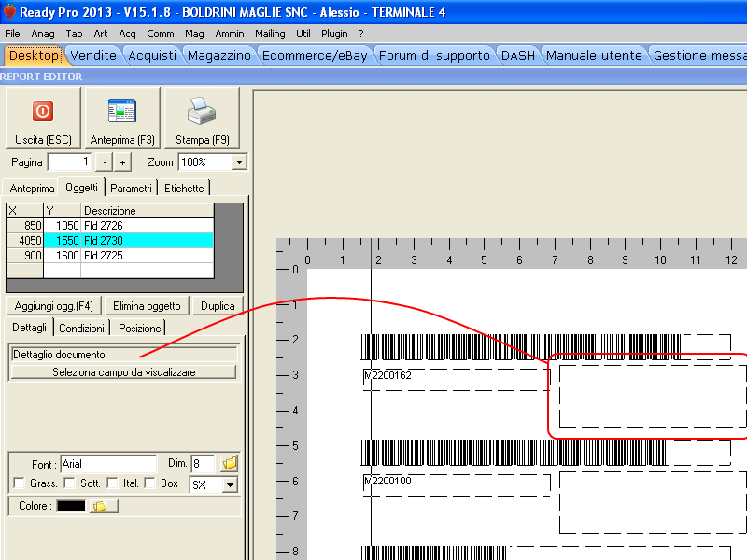Open the Util menu

(x=303, y=34)
